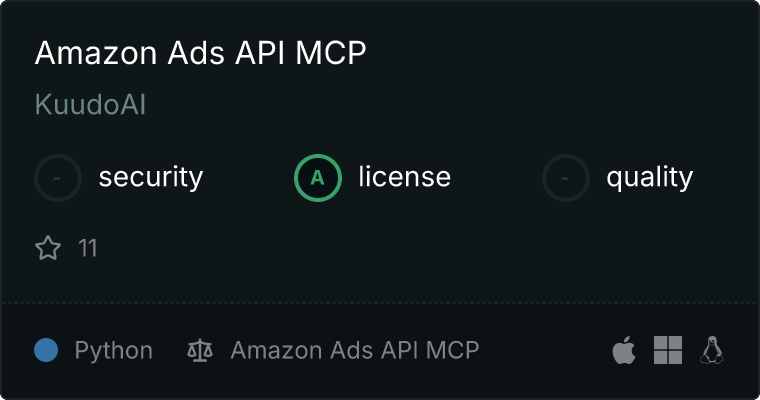Click the footer Amazon Ads API MCP license text

point(355,350)
